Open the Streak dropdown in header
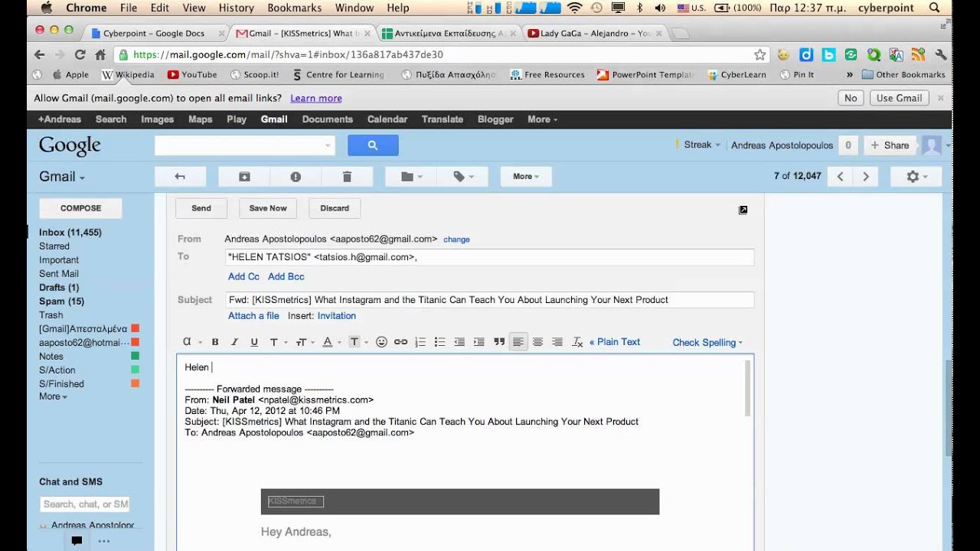The width and height of the screenshot is (980, 551). 702,145
